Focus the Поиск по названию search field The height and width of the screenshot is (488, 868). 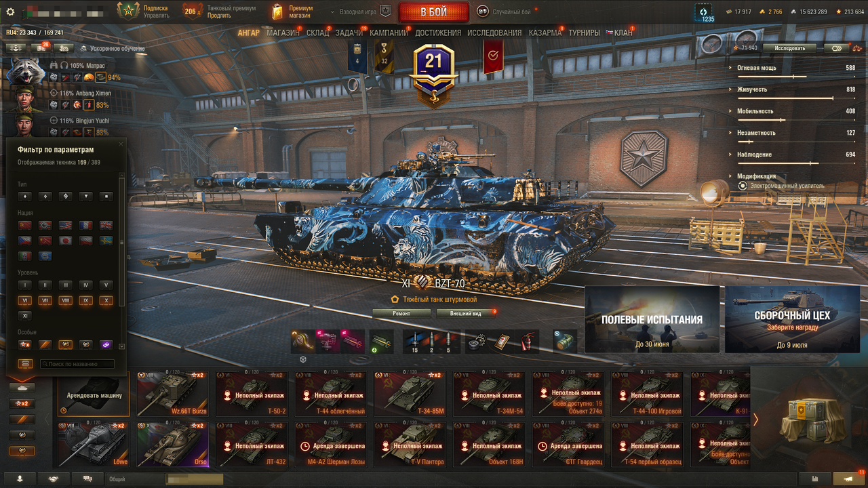[x=77, y=364]
